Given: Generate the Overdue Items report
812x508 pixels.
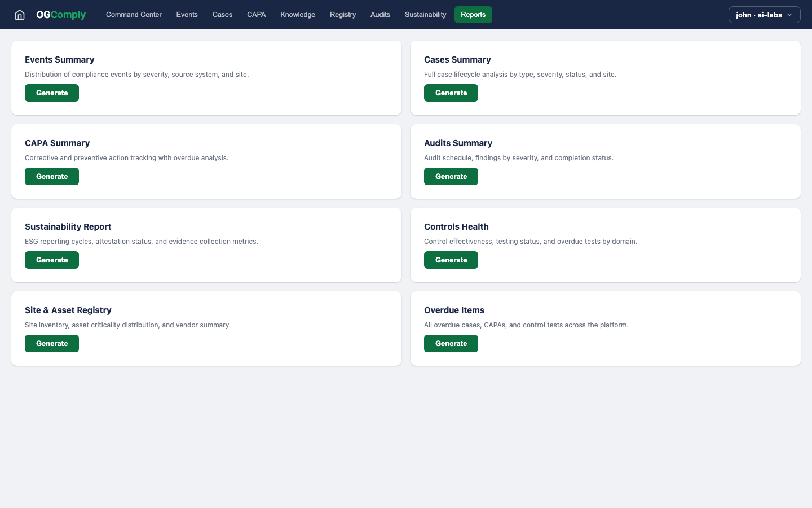Looking at the screenshot, I should (451, 344).
